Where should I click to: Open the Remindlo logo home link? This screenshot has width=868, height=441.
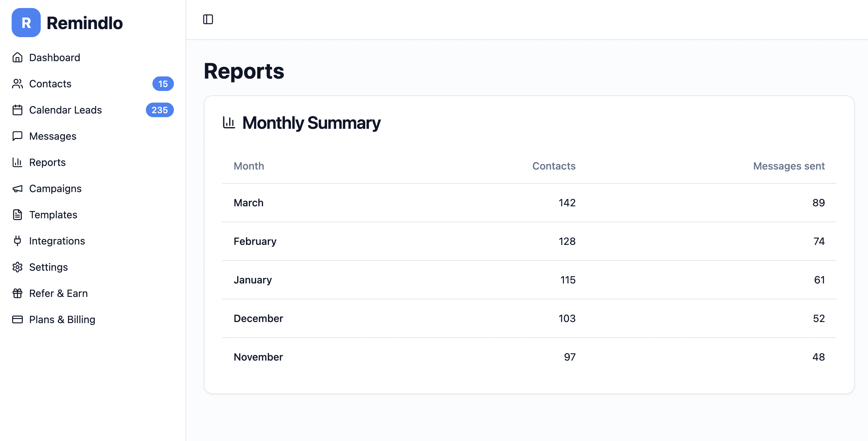click(67, 23)
